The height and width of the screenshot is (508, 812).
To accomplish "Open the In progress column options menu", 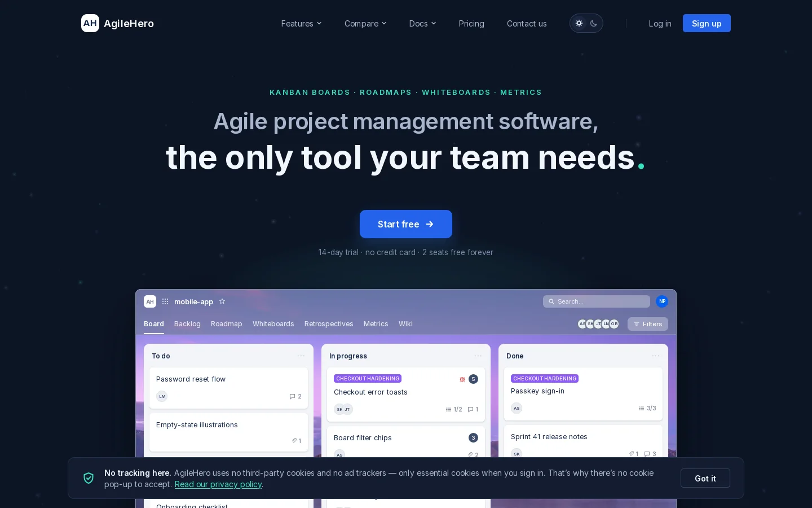I will coord(478,356).
